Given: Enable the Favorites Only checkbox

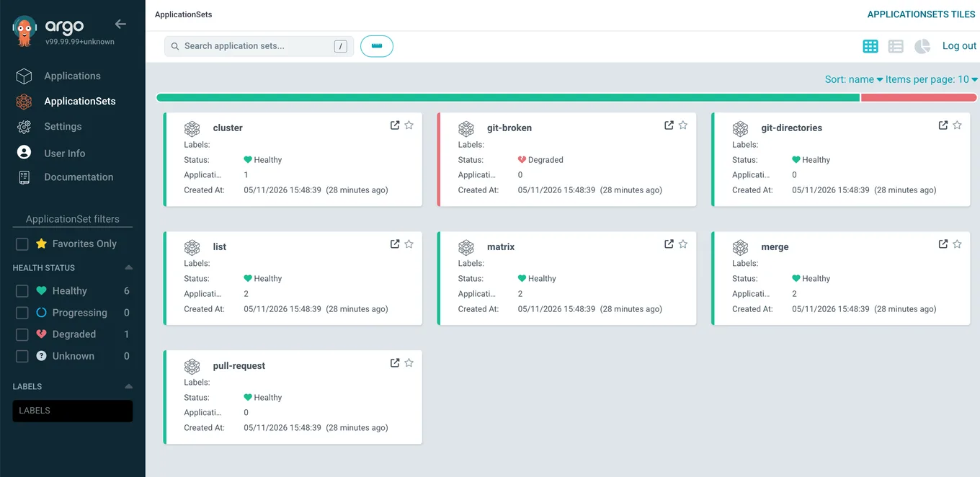Looking at the screenshot, I should pos(22,244).
